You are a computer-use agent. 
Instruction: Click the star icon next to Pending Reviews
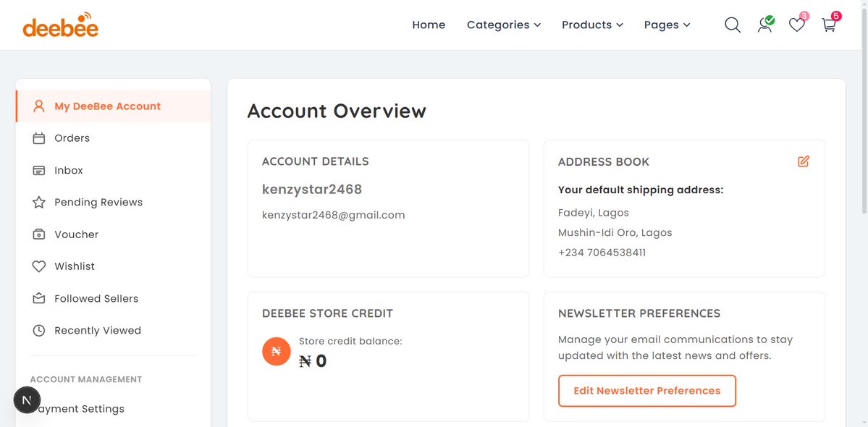point(38,202)
